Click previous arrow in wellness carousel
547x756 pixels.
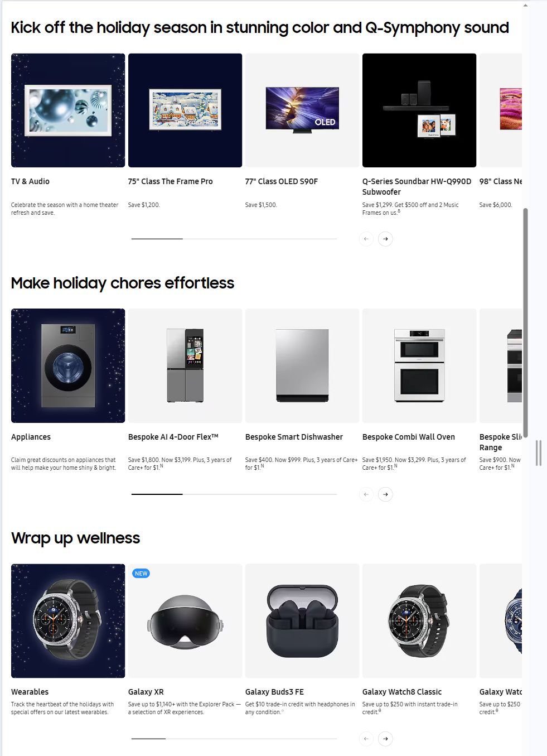click(366, 739)
